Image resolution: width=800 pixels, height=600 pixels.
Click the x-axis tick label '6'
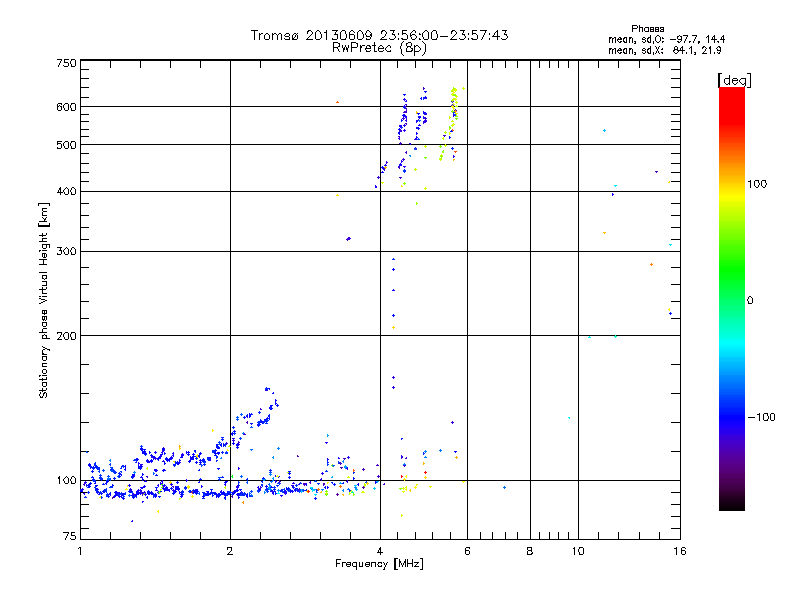467,551
